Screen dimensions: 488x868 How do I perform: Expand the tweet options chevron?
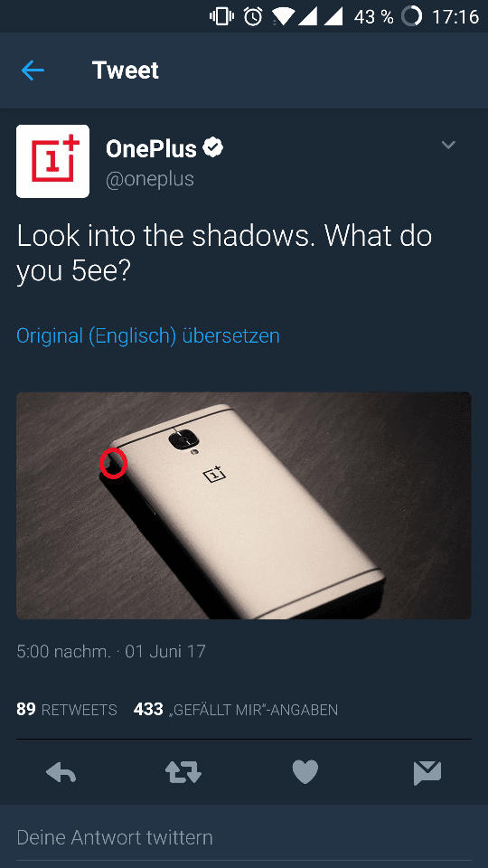448,145
